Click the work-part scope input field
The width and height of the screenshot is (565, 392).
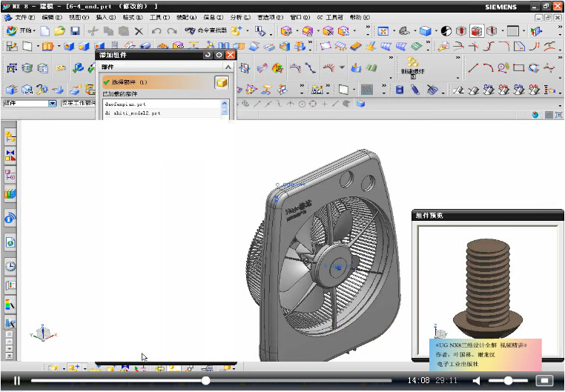click(79, 103)
